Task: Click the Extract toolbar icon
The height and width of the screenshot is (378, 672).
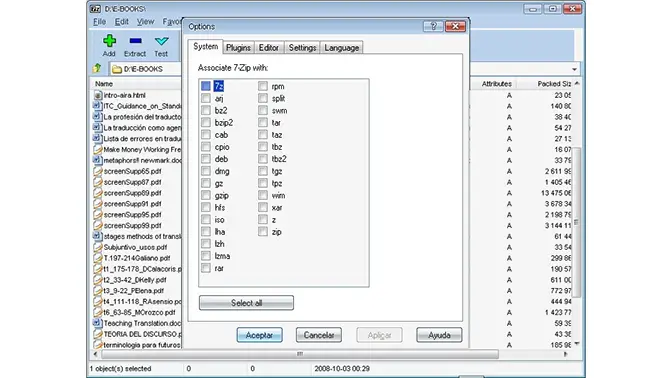Action: pyautogui.click(x=135, y=41)
